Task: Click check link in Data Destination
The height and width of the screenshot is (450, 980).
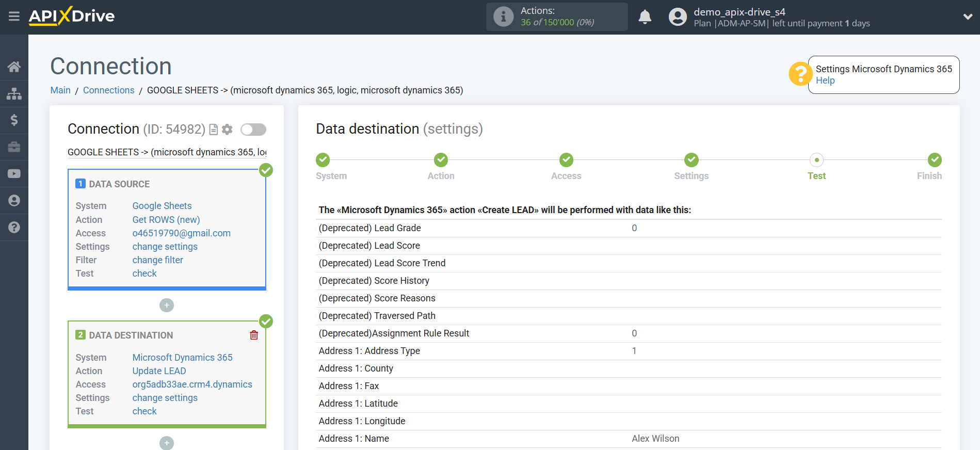Action: (144, 411)
